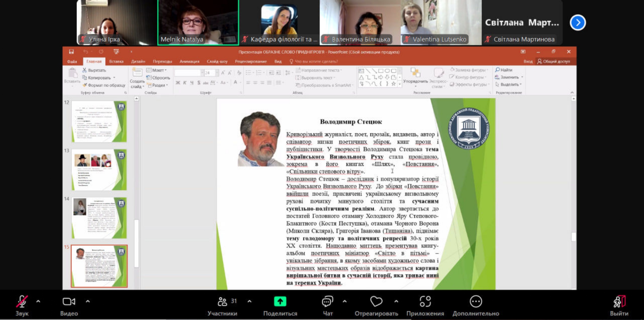The width and height of the screenshot is (644, 320).
Task: Open font color A picker
Action: coord(236,82)
